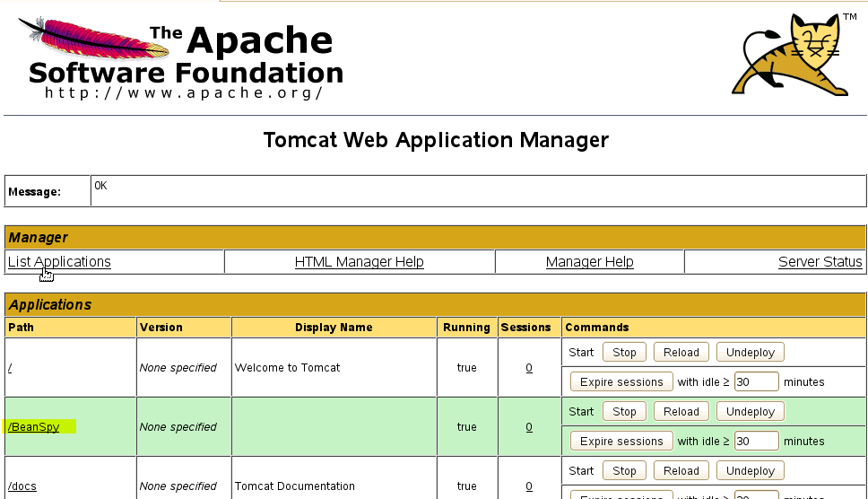Click the 'Path' column header
The width and height of the screenshot is (868, 499).
point(21,328)
